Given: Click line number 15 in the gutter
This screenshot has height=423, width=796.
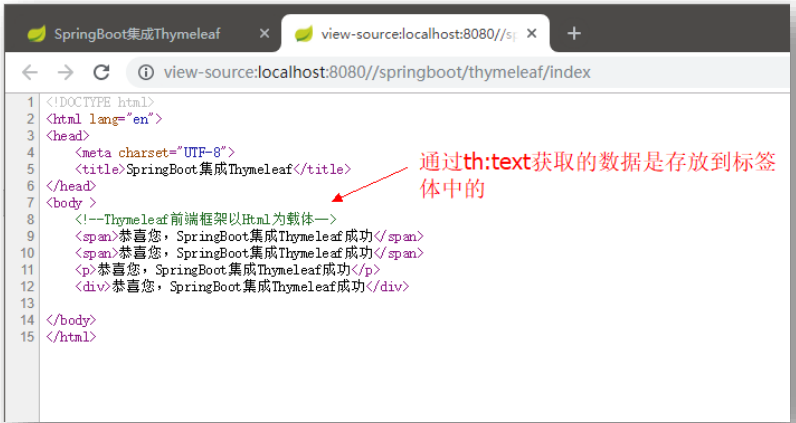Looking at the screenshot, I should (27, 337).
